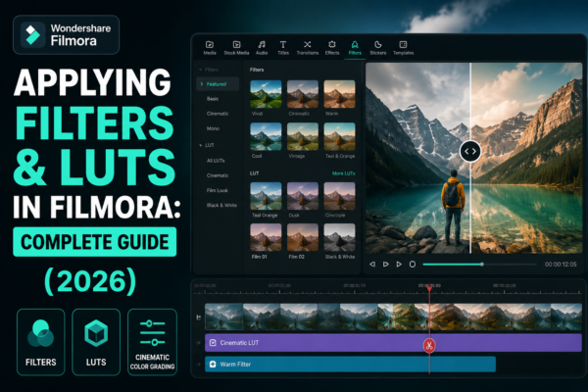Click the LUT icon inside Cinematic LUT clip
This screenshot has height=392, width=588.
[x=213, y=343]
